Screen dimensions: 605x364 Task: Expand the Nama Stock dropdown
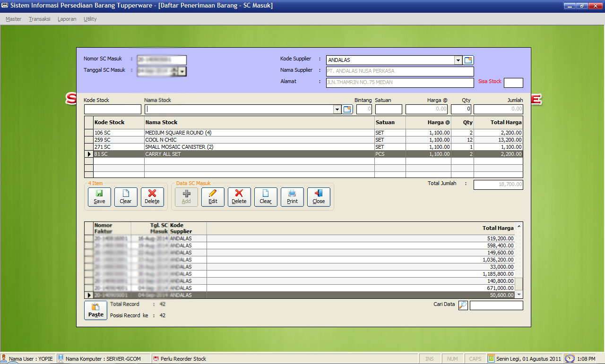coord(337,110)
